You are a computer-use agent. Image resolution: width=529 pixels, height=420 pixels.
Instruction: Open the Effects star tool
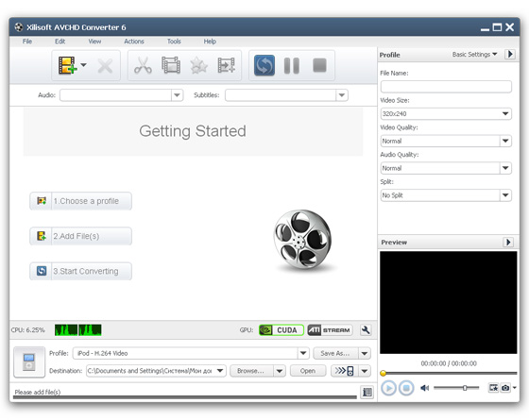tap(198, 65)
